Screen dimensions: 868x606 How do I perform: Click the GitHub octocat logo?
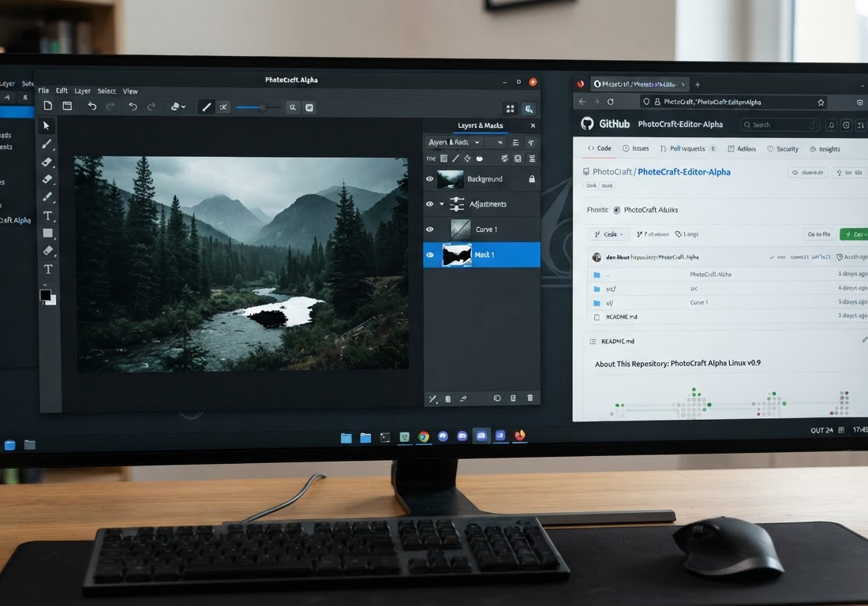587,123
